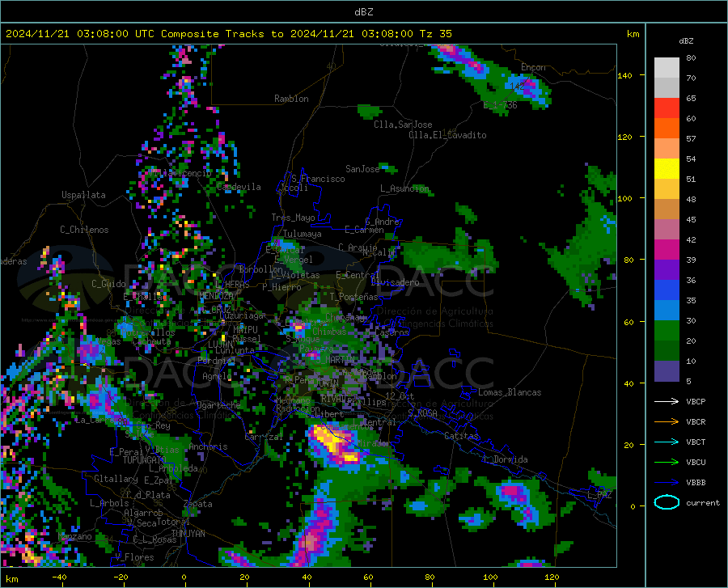Click the L_Dormida label
Screen dimensions: 728x588
[x=505, y=459]
